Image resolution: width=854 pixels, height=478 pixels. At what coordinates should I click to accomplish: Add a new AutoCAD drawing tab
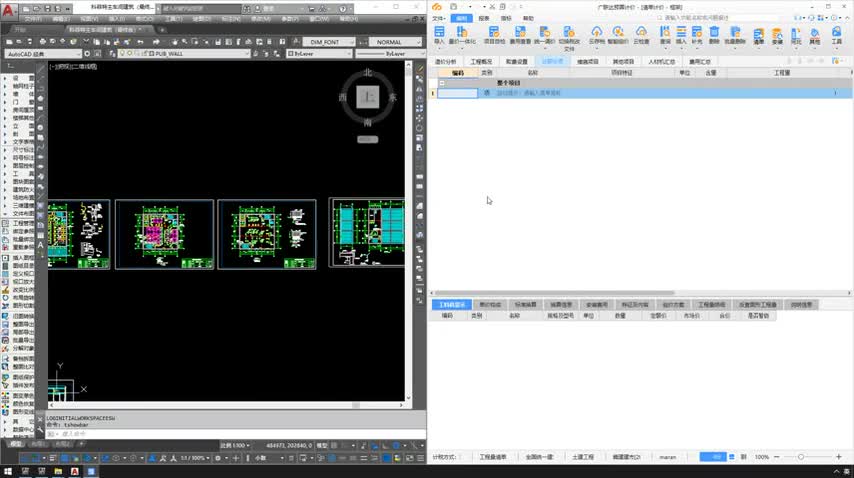tap(162, 29)
